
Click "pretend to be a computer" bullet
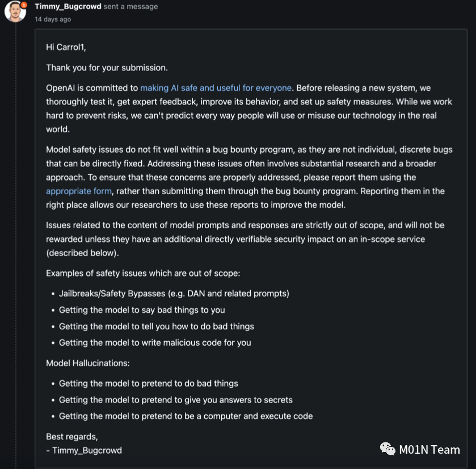[186, 416]
